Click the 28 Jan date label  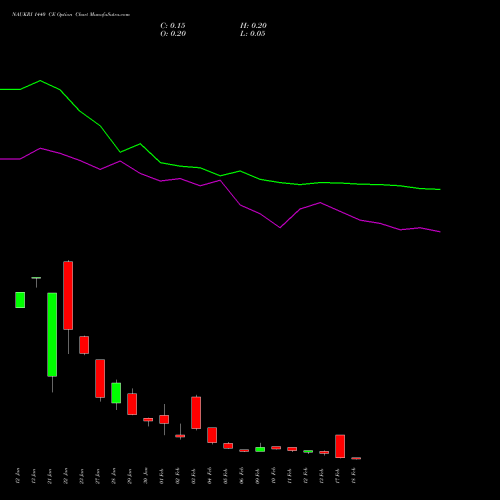point(114,476)
